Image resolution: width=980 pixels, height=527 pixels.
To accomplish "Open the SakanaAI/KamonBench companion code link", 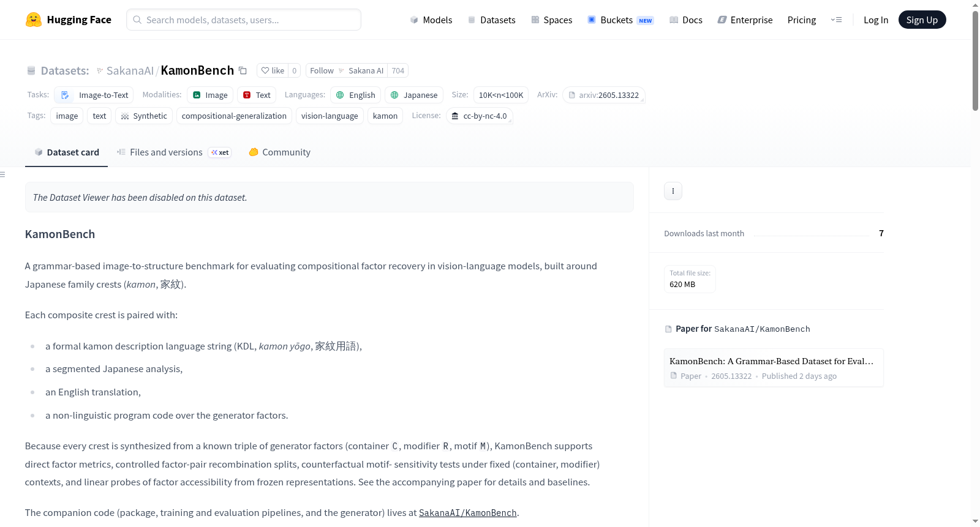I will [468, 513].
